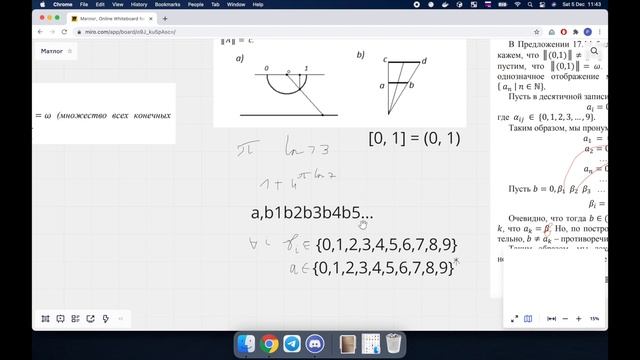Zoom in with the plus button
The image size is (640, 360).
578,319
